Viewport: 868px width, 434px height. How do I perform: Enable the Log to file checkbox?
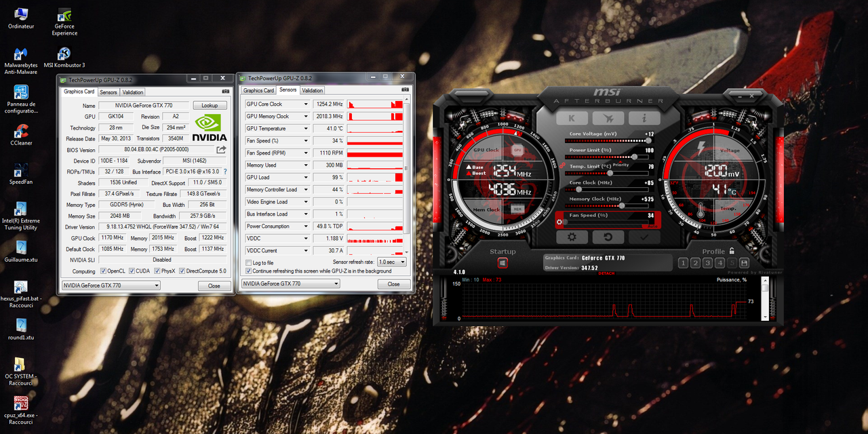pyautogui.click(x=248, y=262)
